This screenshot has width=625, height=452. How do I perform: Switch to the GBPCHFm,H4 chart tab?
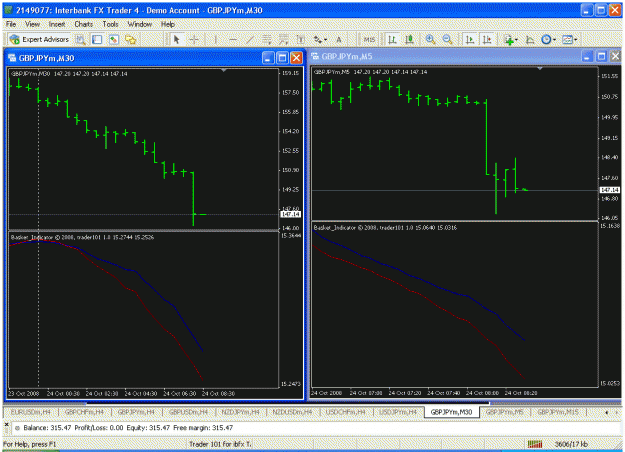[x=84, y=412]
